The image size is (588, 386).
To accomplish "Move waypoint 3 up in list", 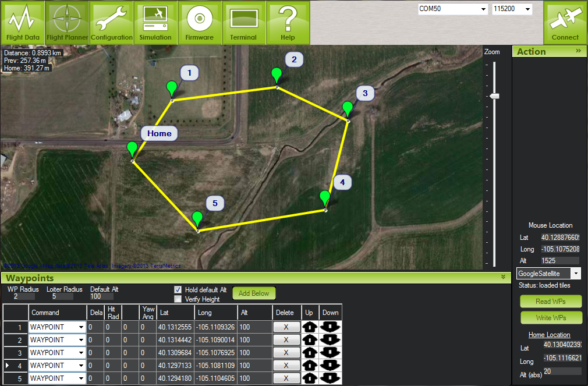I will pyautogui.click(x=309, y=353).
